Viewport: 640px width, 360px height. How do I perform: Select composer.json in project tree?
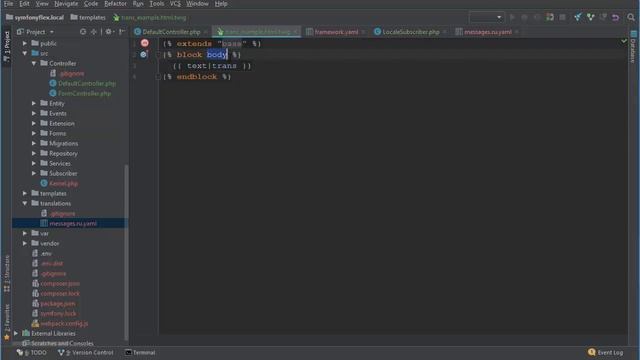point(60,283)
